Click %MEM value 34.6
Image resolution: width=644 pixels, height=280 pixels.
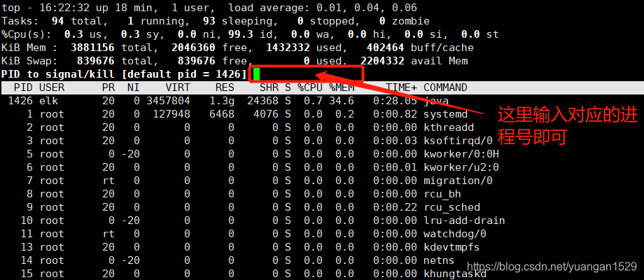click(x=342, y=101)
